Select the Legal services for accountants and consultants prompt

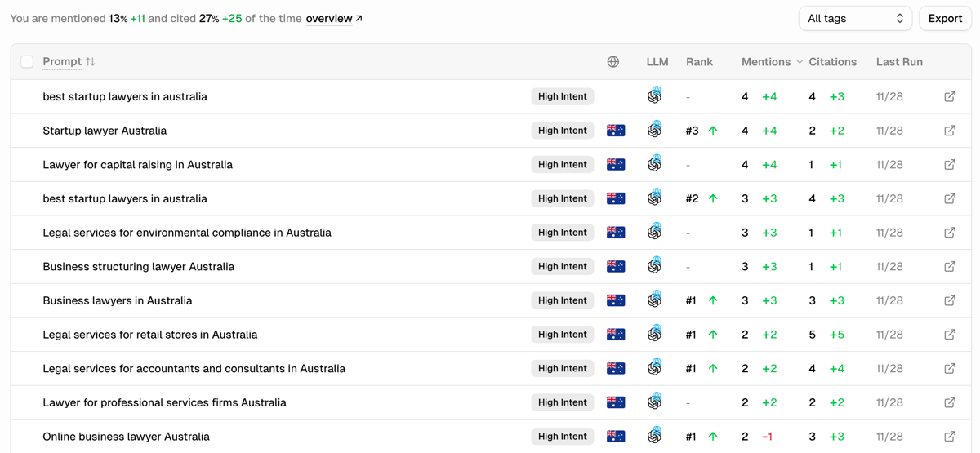[194, 369]
